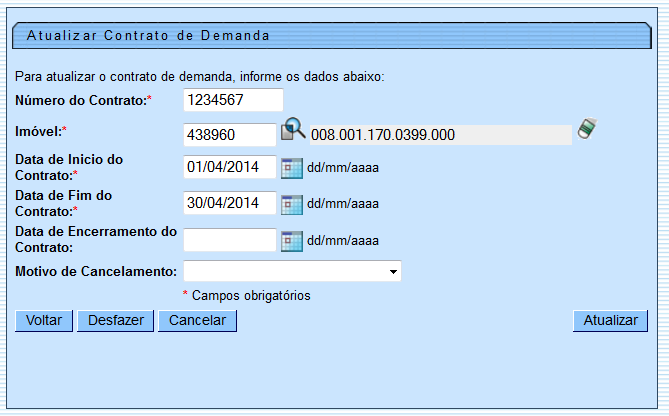Viewport: 669px width, 416px height.
Task: Click the Desfazer button
Action: 115,321
